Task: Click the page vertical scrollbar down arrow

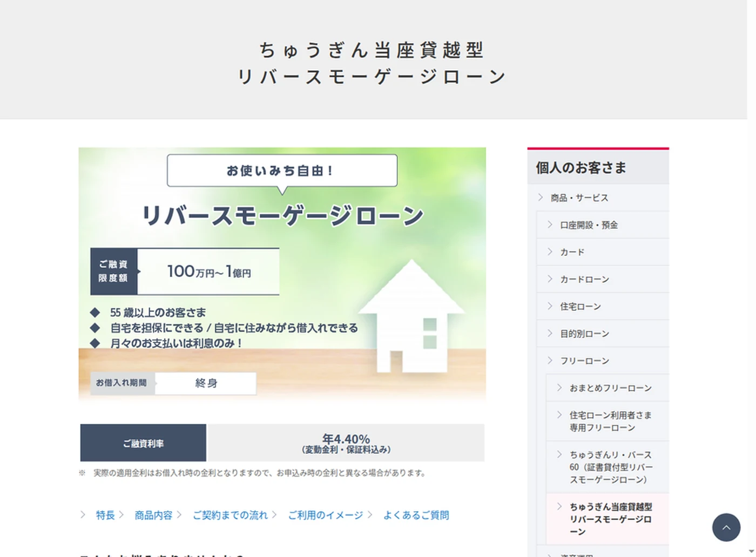Action: (751, 552)
